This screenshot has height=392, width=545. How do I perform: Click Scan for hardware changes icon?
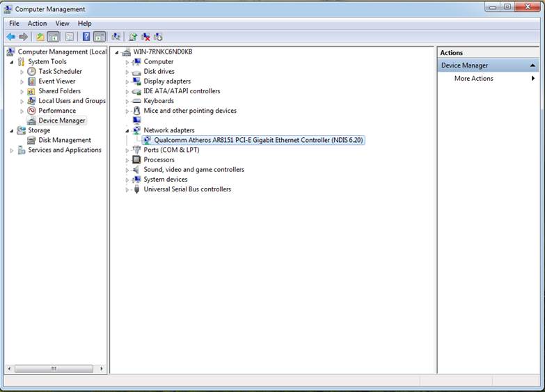tap(116, 36)
